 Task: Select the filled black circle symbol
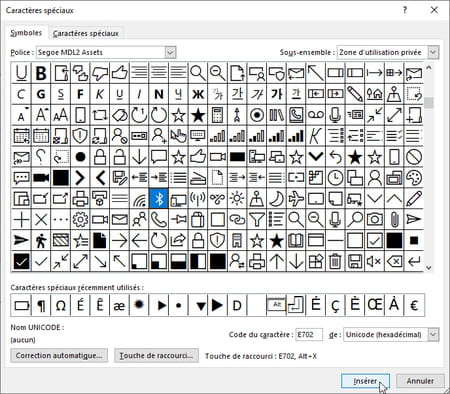(80, 157)
